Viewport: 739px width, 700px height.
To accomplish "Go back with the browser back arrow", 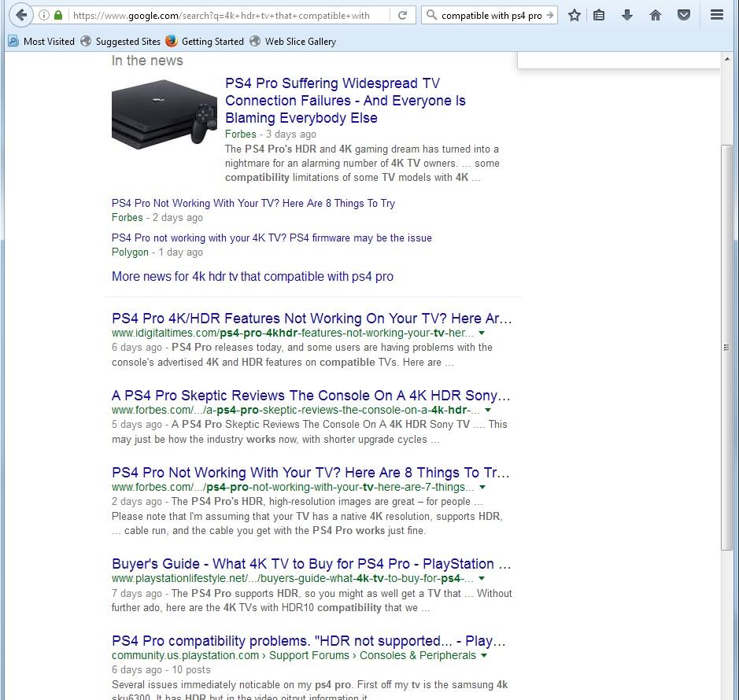I will coord(21,15).
